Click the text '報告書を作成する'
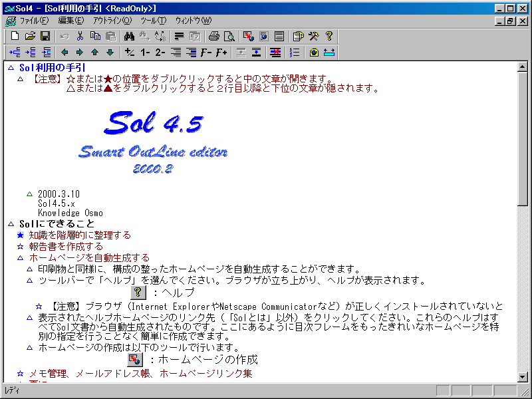The image size is (532, 399). (66, 247)
